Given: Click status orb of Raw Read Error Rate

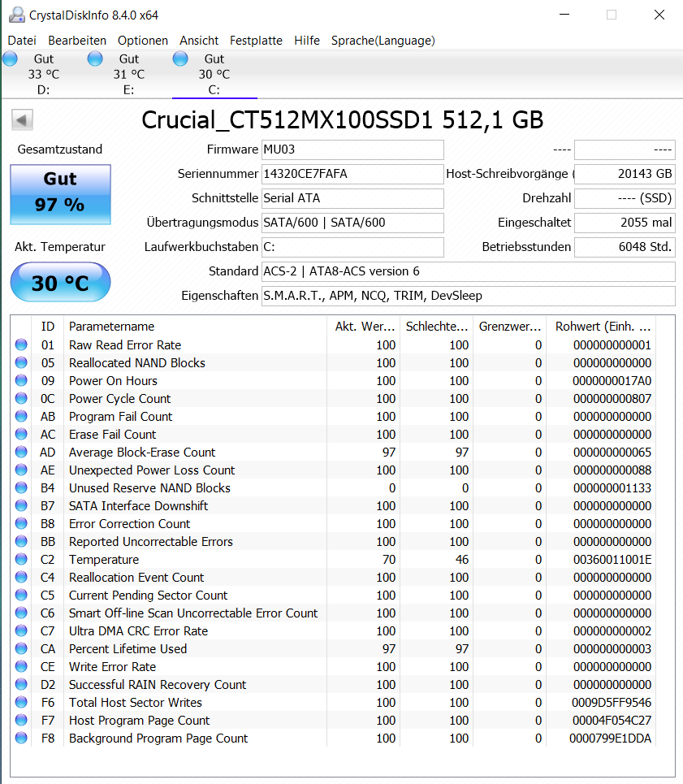Looking at the screenshot, I should pos(21,345).
